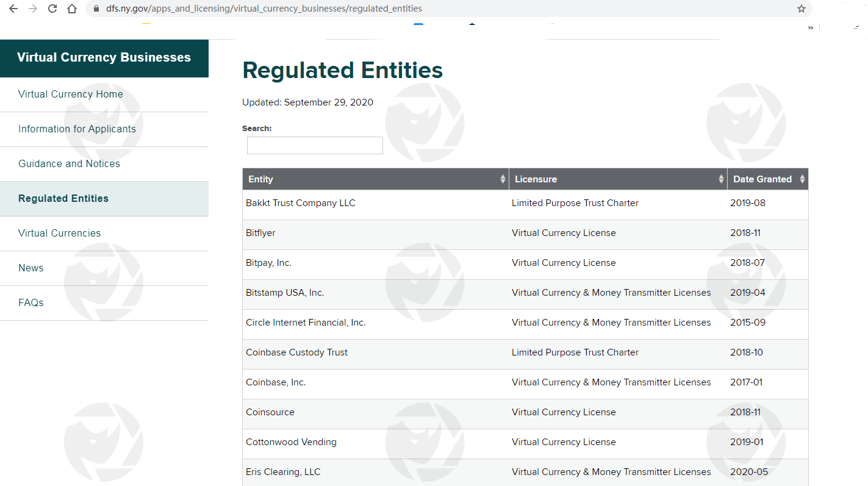Go to browser home page icon

[x=72, y=9]
